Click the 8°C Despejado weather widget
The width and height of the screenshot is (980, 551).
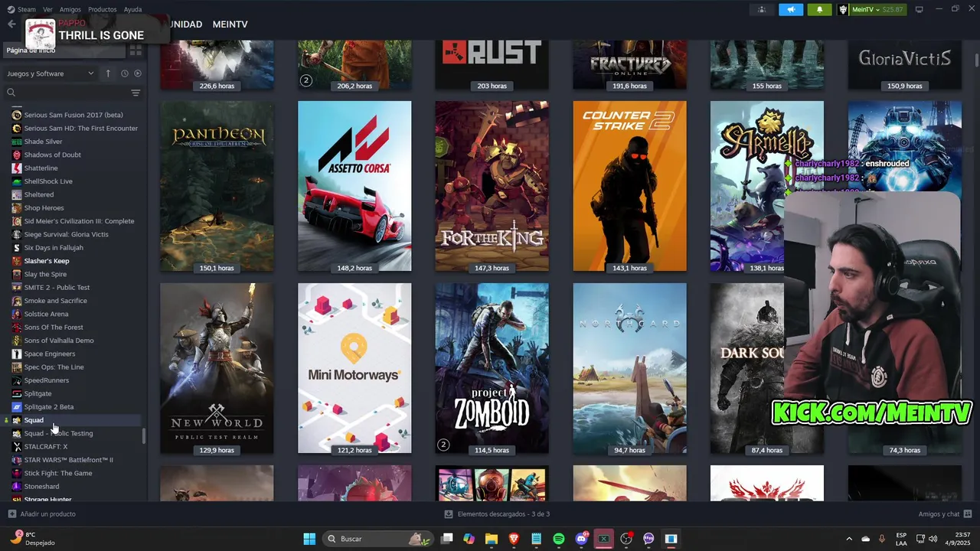pos(33,539)
